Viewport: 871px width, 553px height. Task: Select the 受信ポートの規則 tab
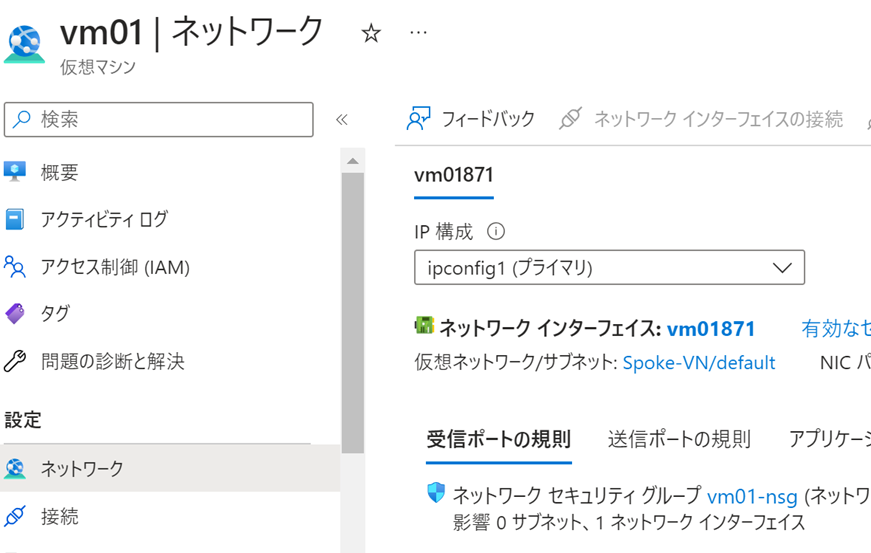coord(499,439)
